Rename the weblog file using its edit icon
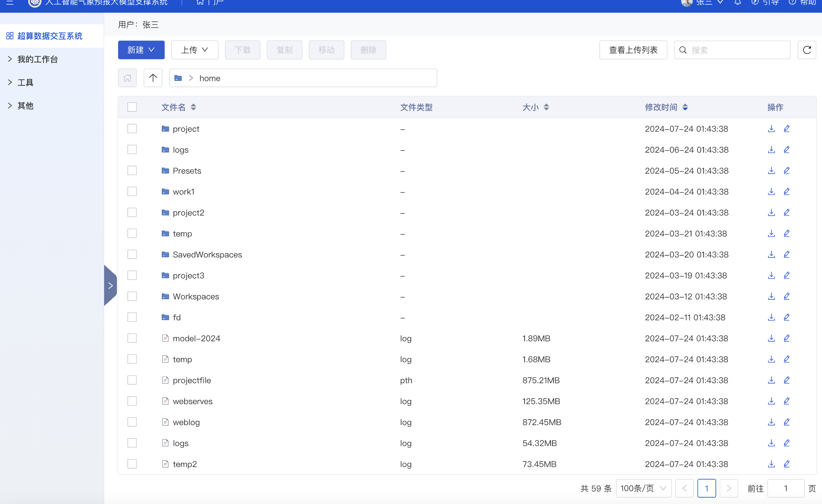822x504 pixels. pyautogui.click(x=787, y=422)
